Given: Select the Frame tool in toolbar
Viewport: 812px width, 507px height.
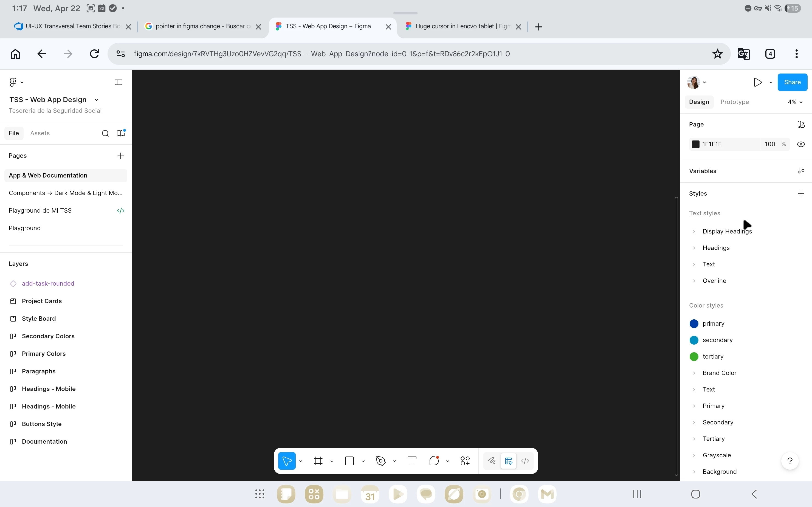Looking at the screenshot, I should coord(318,461).
